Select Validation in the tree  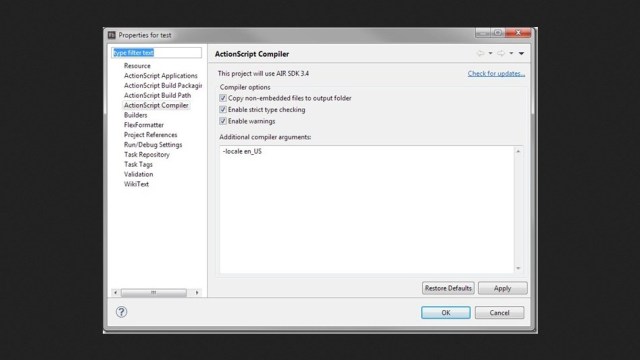tap(139, 174)
